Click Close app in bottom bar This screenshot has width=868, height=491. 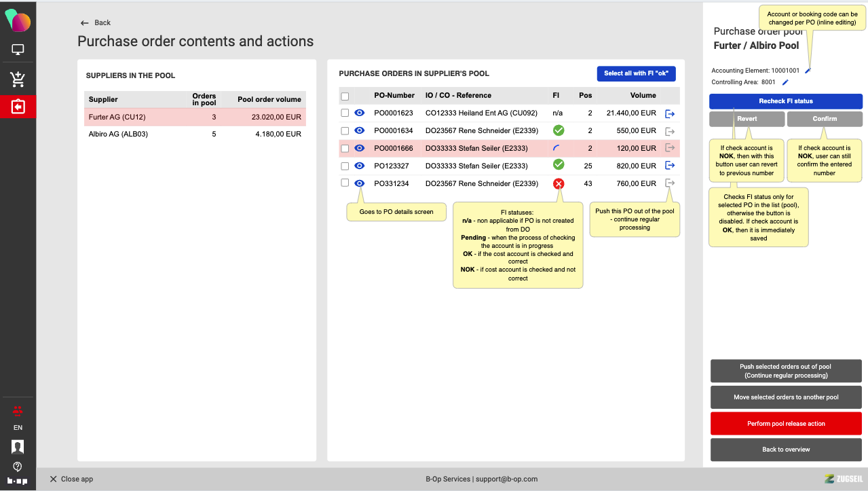[x=71, y=479]
